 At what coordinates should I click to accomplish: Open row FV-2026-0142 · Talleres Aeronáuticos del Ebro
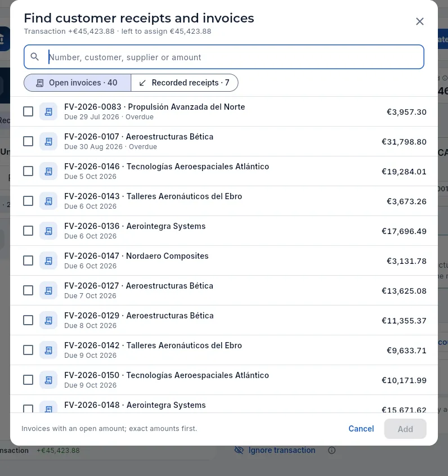pos(224,350)
